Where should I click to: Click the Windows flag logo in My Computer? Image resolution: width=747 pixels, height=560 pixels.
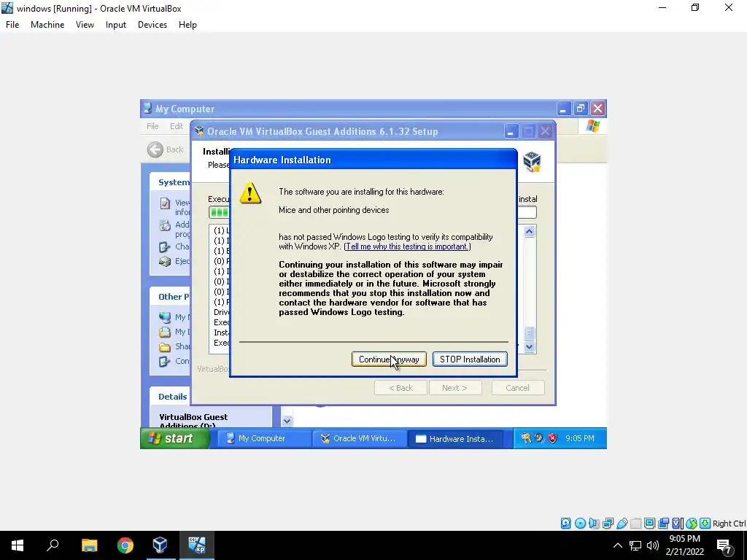click(x=592, y=126)
